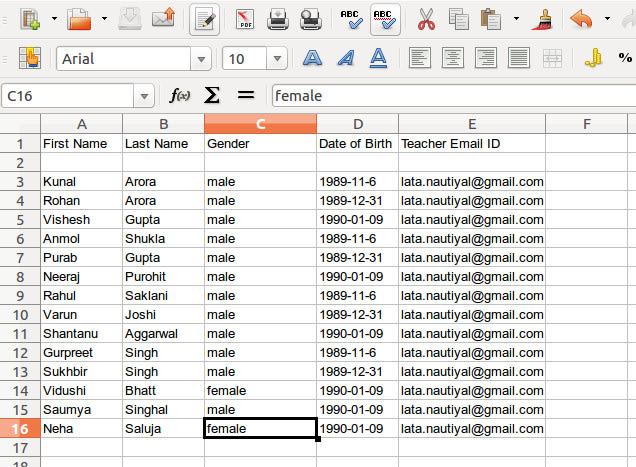Open the Name Box dropdown arrow

(145, 96)
